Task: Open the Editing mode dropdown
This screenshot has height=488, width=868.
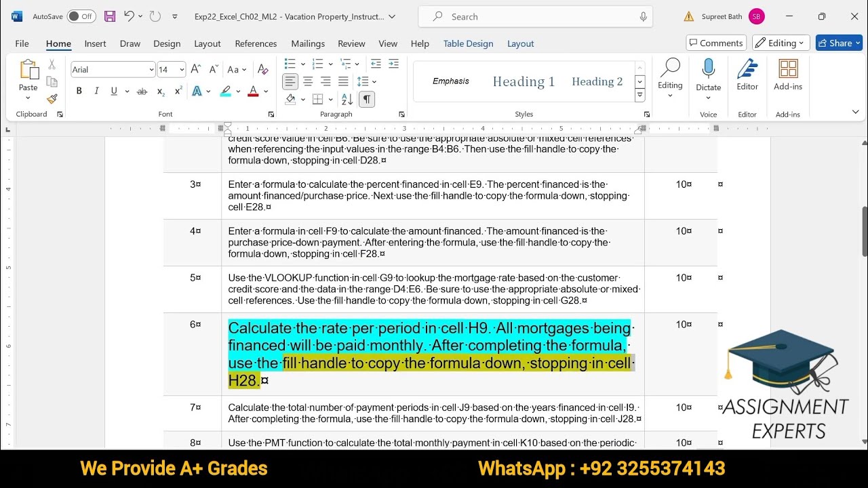Action: (x=781, y=43)
